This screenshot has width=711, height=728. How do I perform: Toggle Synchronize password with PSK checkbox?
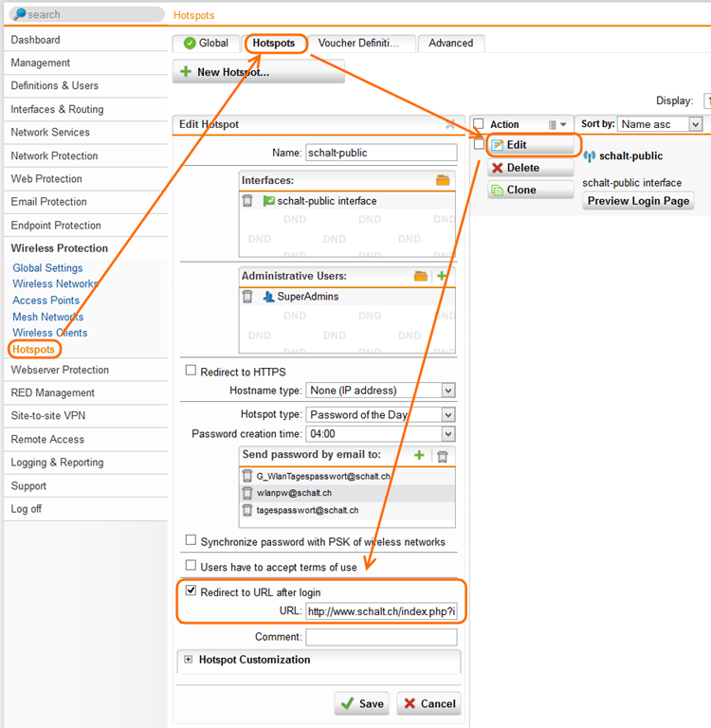191,541
